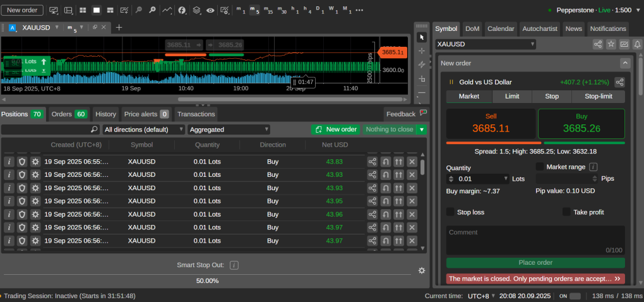Open info for the first position row
The height and width of the screenshot is (302, 644).
click(x=9, y=162)
